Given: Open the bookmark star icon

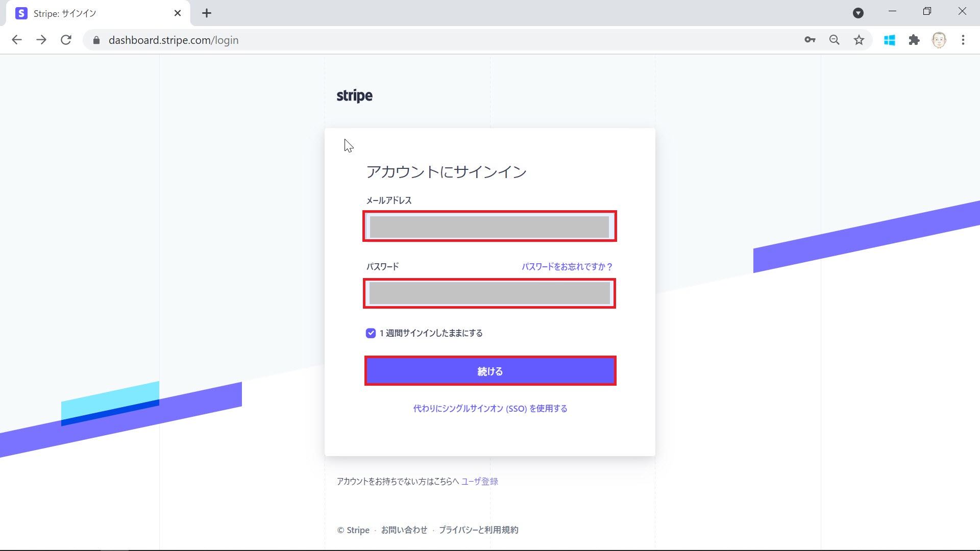Looking at the screenshot, I should point(859,40).
